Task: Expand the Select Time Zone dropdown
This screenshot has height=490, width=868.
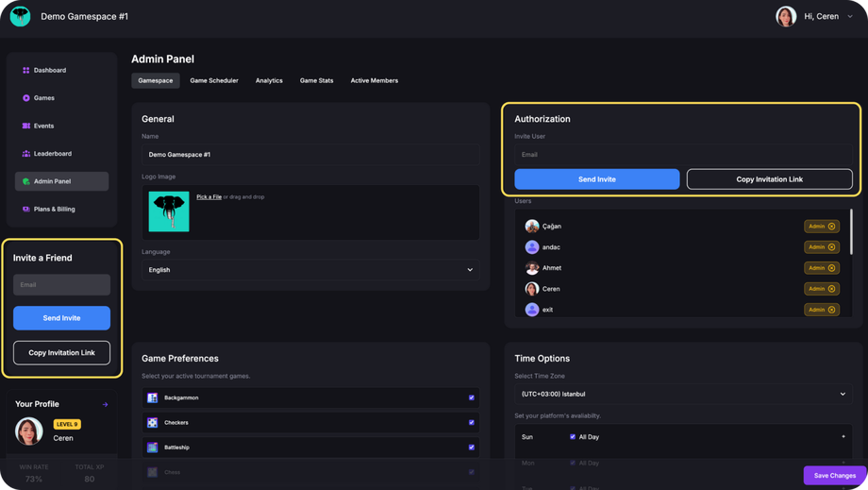Action: click(682, 394)
